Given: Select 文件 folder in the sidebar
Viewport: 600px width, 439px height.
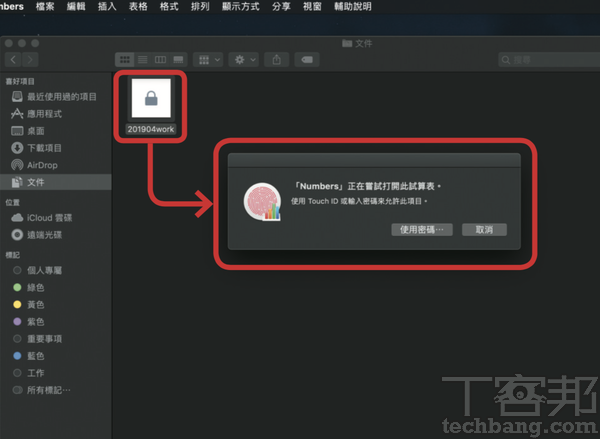Looking at the screenshot, I should pyautogui.click(x=56, y=182).
